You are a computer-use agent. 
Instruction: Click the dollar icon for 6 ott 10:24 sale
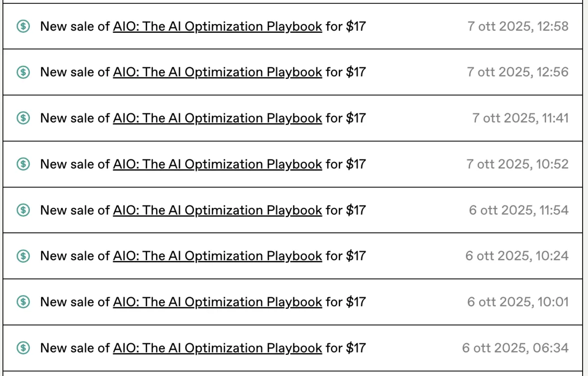[23, 256]
